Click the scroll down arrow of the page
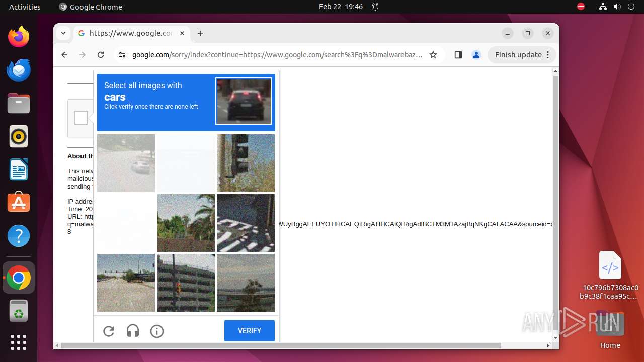This screenshot has height=362, width=644. coord(555,337)
